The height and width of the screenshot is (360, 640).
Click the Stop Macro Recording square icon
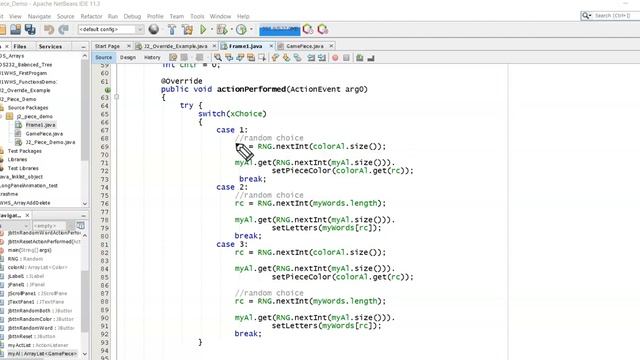(346, 58)
